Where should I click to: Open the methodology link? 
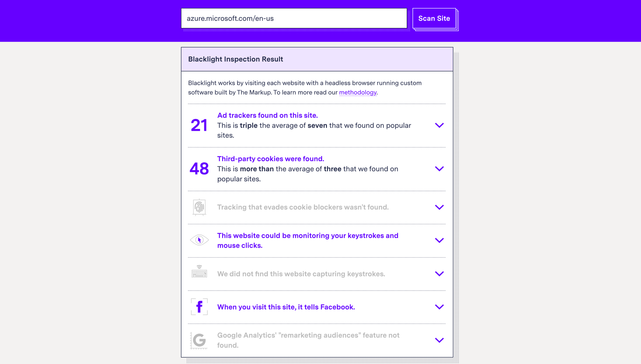click(358, 93)
